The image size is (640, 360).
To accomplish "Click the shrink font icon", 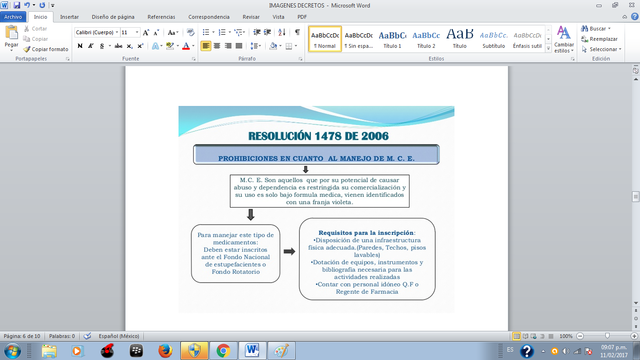I will [x=156, y=32].
